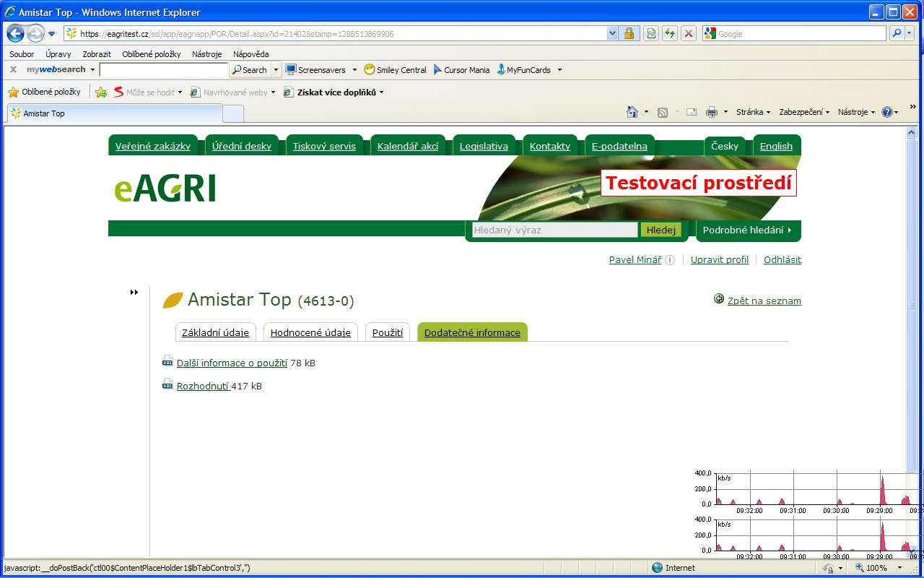This screenshot has height=578, width=924.
Task: Open the E-podatelna nav tab
Action: coord(619,146)
